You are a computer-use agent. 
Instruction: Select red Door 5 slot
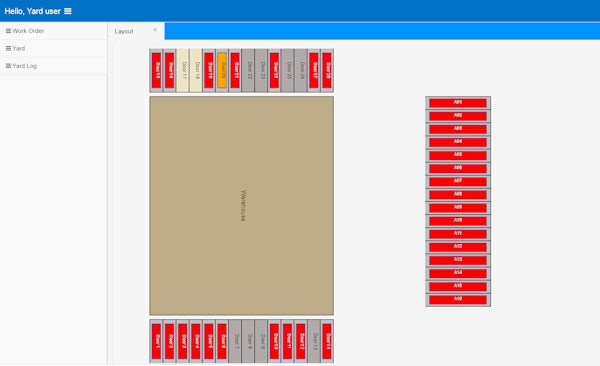pos(209,341)
